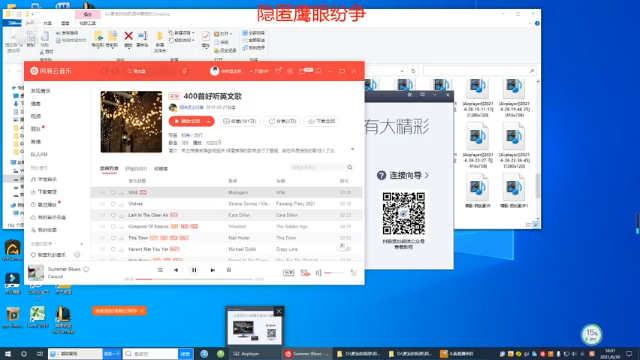Like Lark In The Clear Air heart
640x360 pixels.
point(113,215)
